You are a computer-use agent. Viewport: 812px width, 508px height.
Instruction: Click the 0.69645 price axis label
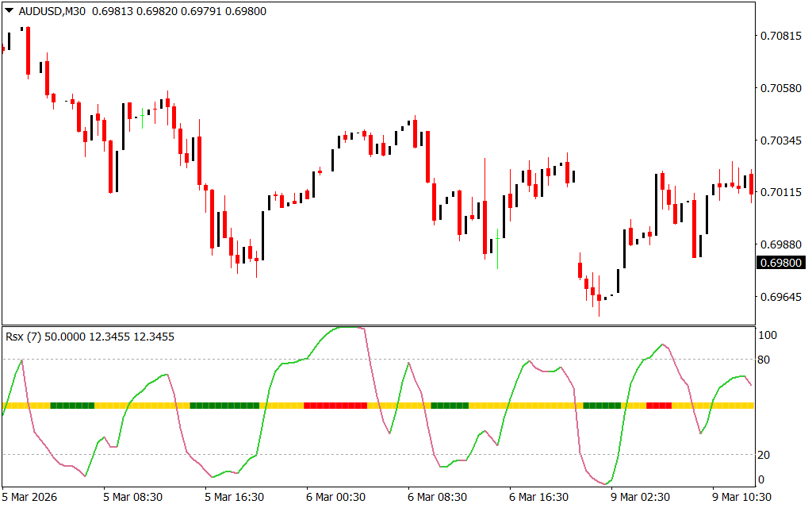click(x=780, y=297)
